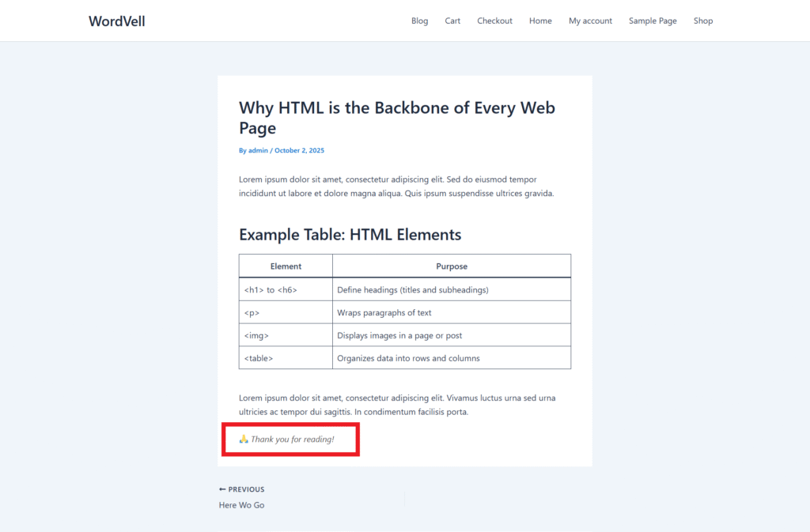810x532 pixels.
Task: Click the left arrow beside PREVIOUS
Action: coord(222,489)
